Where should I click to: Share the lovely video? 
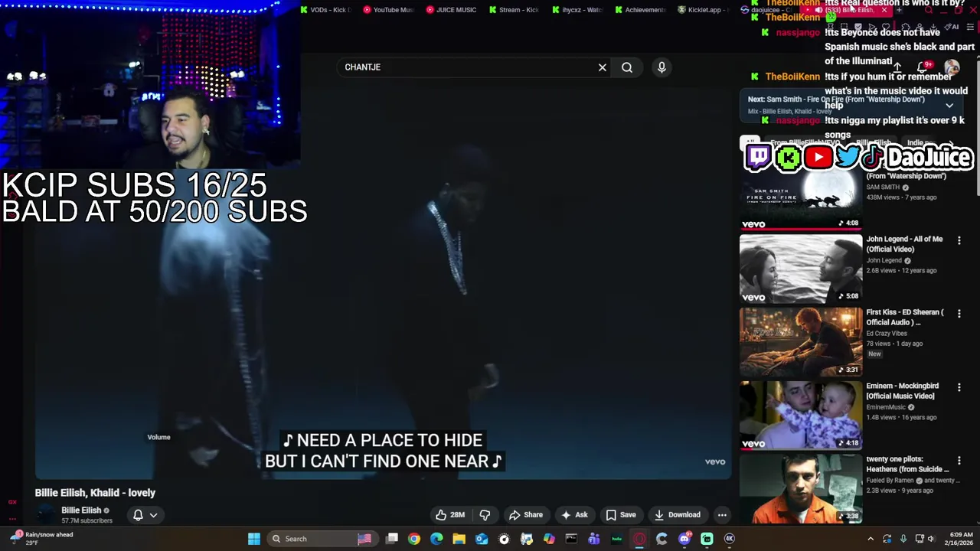click(526, 515)
